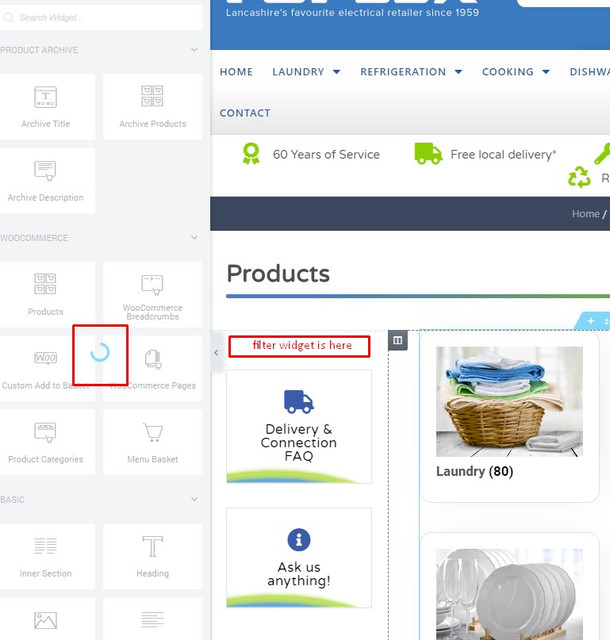This screenshot has height=640, width=610.
Task: Collapse the Product Archive category
Action: [x=194, y=50]
